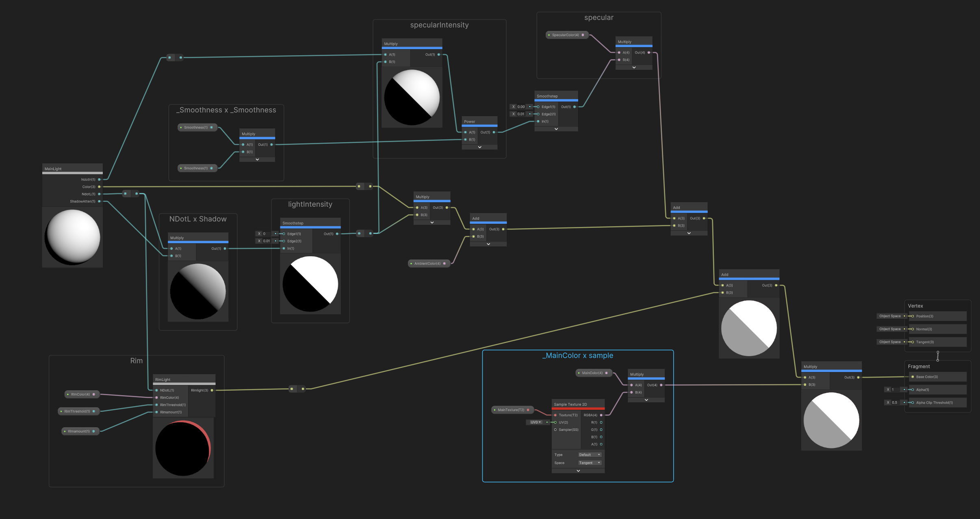Screen dimensions: 980x519
Task: Collapse the specular group Multiply node chevron
Action: pos(634,67)
